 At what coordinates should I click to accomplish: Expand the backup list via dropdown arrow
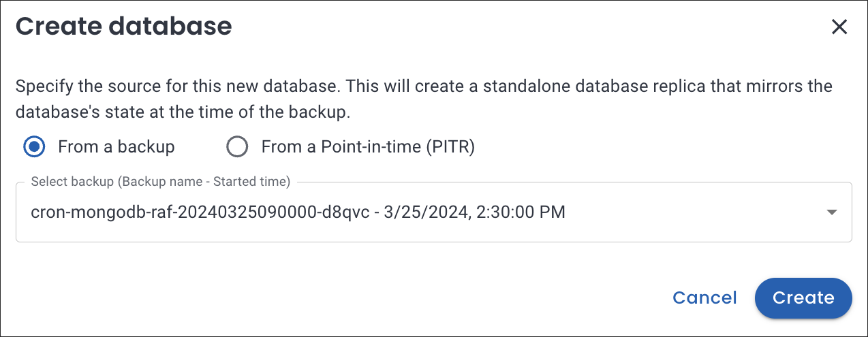(x=831, y=212)
